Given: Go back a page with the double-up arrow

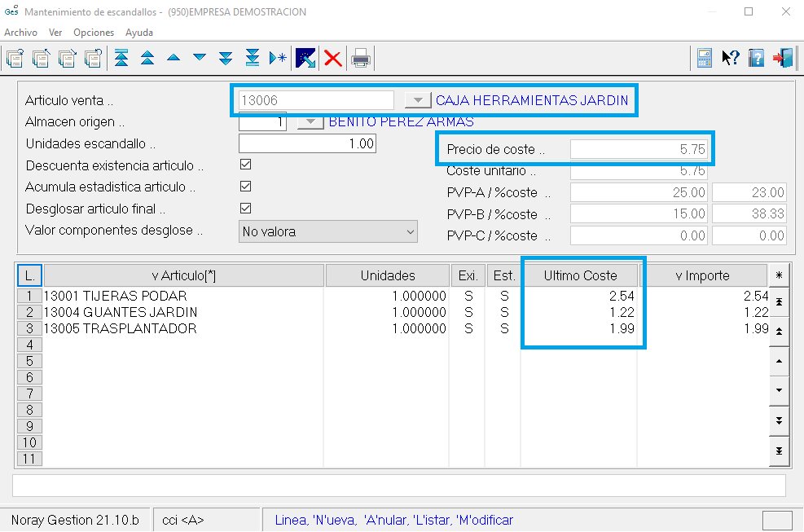Looking at the screenshot, I should coord(147,58).
